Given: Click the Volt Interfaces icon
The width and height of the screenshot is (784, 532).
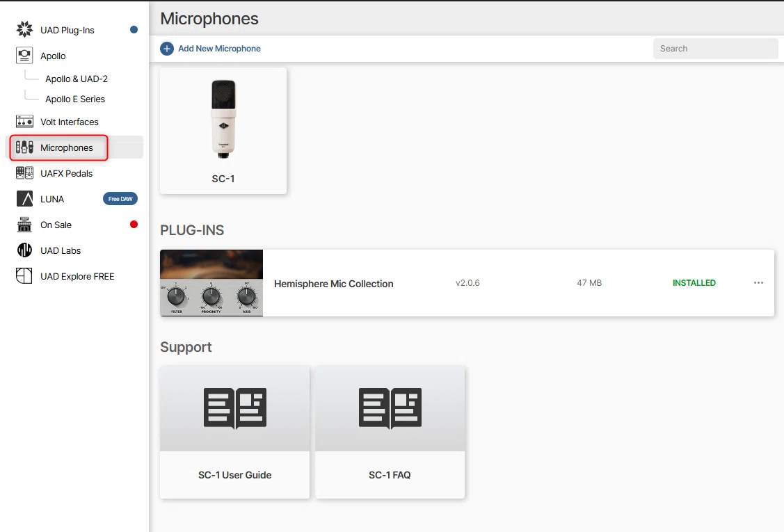Looking at the screenshot, I should click(x=24, y=122).
